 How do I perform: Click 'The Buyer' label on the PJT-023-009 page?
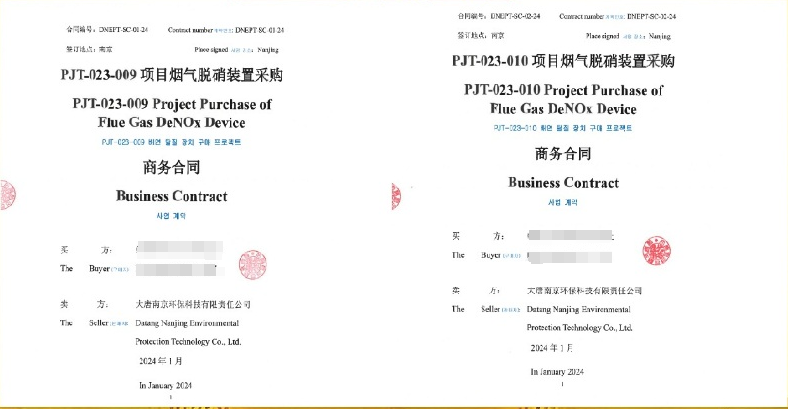94,269
